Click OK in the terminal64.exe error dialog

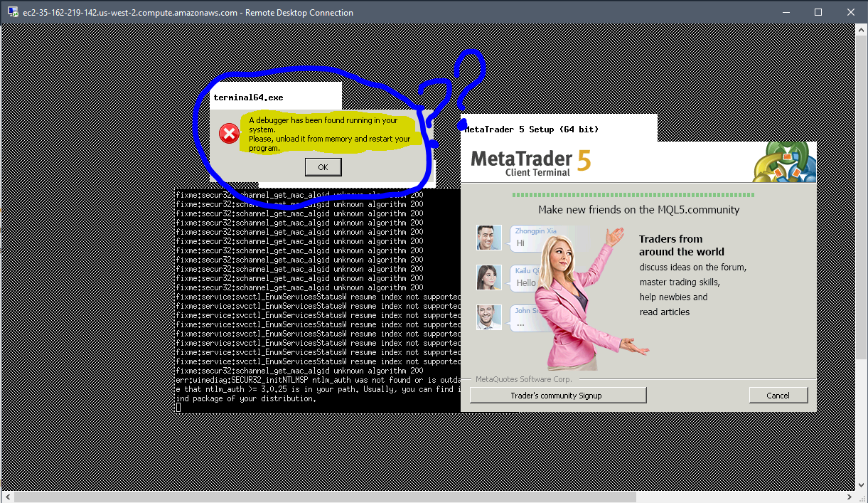tap(323, 167)
